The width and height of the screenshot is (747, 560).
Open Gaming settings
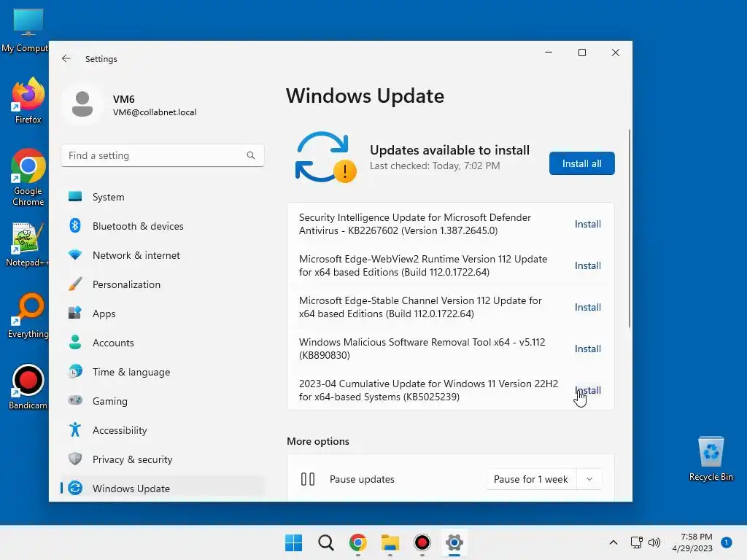(x=162, y=401)
